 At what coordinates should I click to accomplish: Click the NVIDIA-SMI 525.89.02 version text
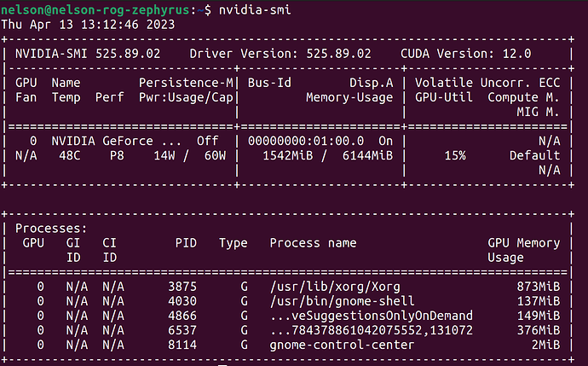coord(88,54)
